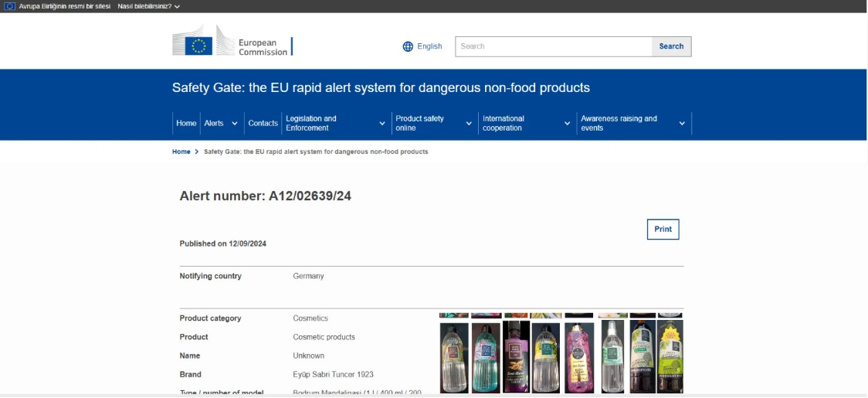
Task: Click the Home breadcrumb link
Action: click(181, 152)
